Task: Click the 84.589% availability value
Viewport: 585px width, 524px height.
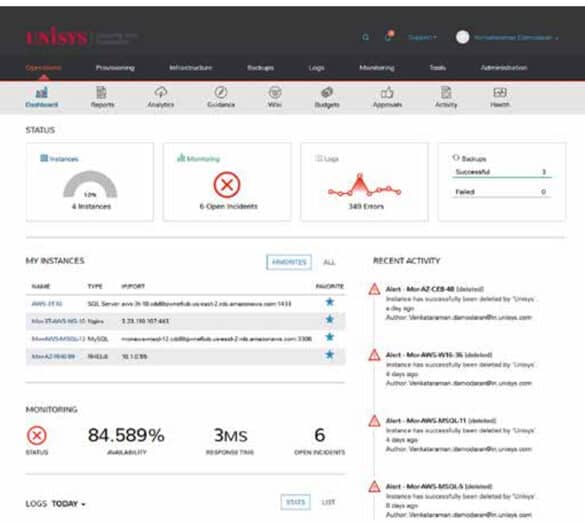Action: (x=126, y=435)
